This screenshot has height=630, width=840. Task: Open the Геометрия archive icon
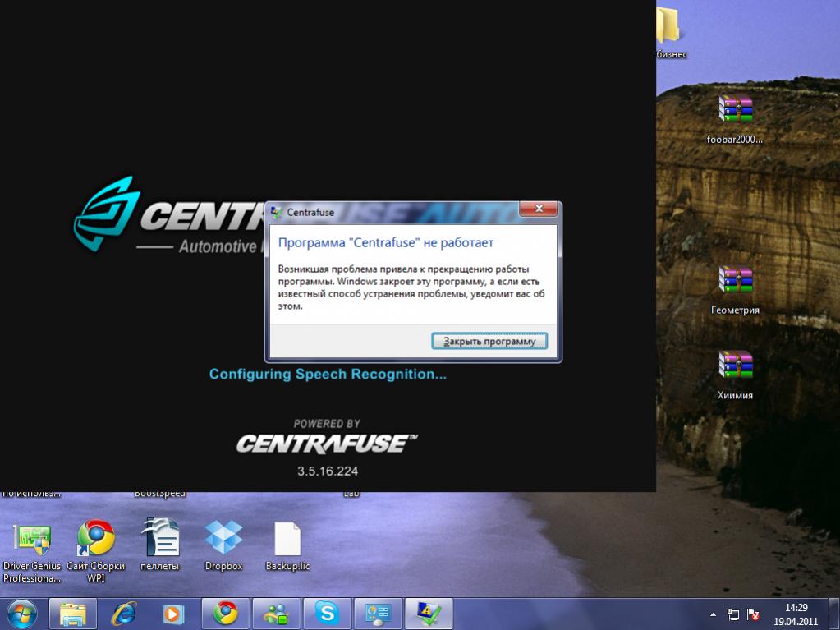tap(735, 281)
